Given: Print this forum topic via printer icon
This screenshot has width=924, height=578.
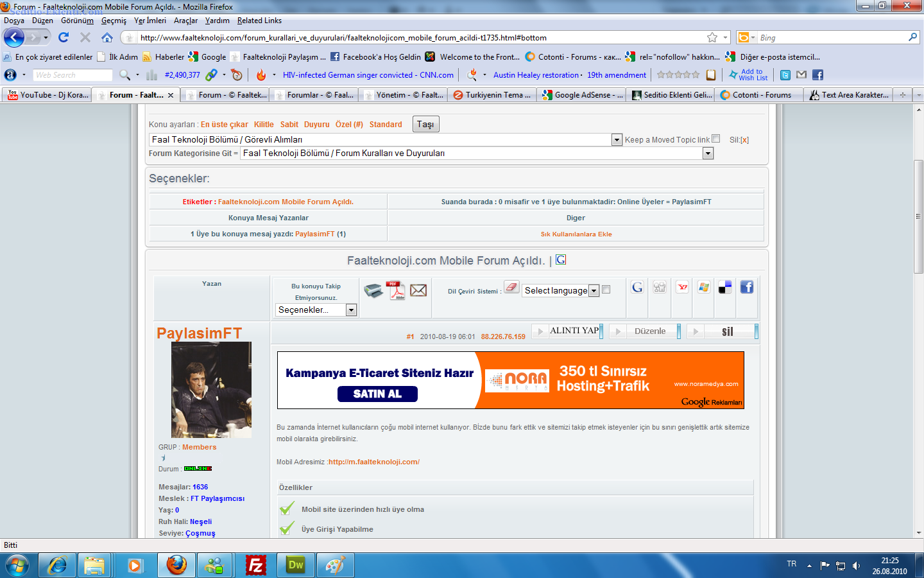Looking at the screenshot, I should (x=373, y=291).
